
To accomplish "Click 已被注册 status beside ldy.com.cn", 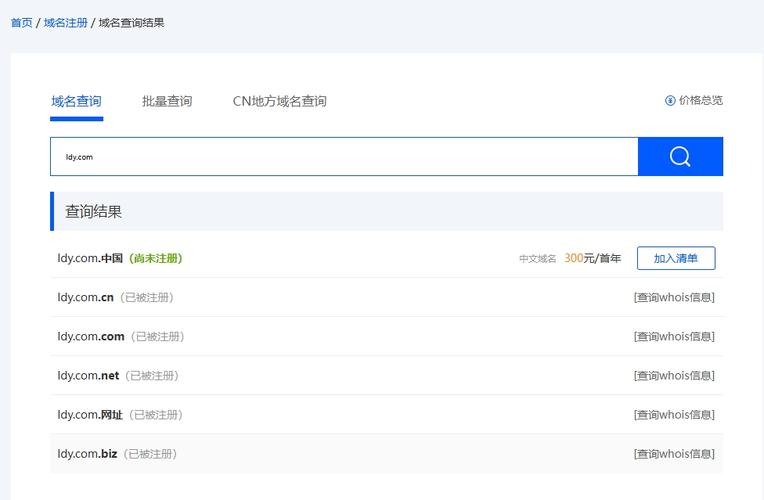I will (147, 297).
